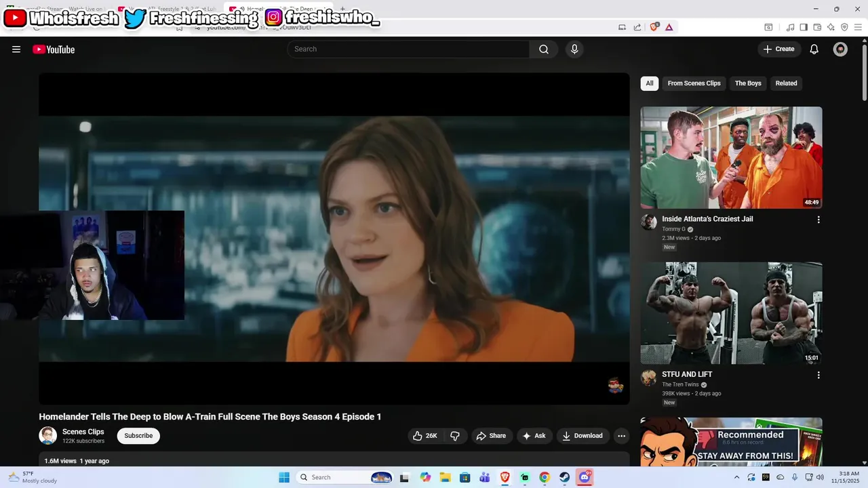Click inside the YouTube search field

tap(408, 49)
